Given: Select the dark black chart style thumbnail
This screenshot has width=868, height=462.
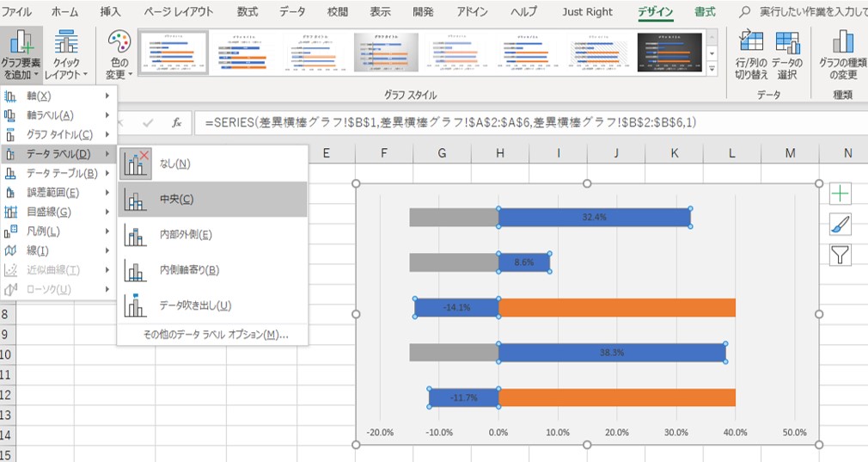Looking at the screenshot, I should click(x=669, y=52).
